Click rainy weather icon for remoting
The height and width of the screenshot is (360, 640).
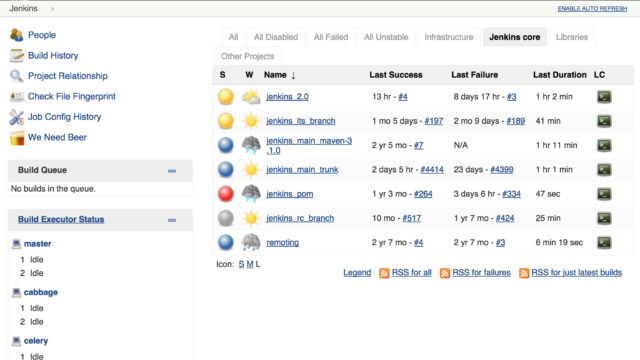(251, 242)
